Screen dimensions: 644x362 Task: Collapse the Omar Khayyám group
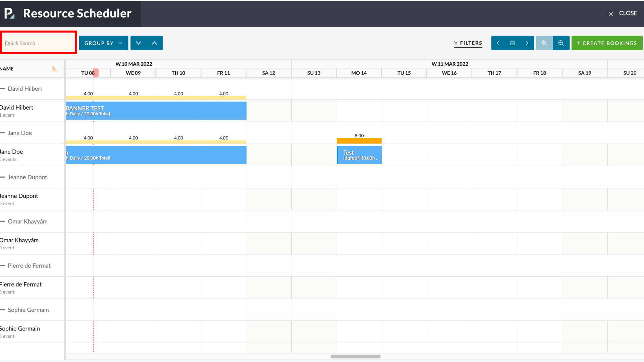3,222
